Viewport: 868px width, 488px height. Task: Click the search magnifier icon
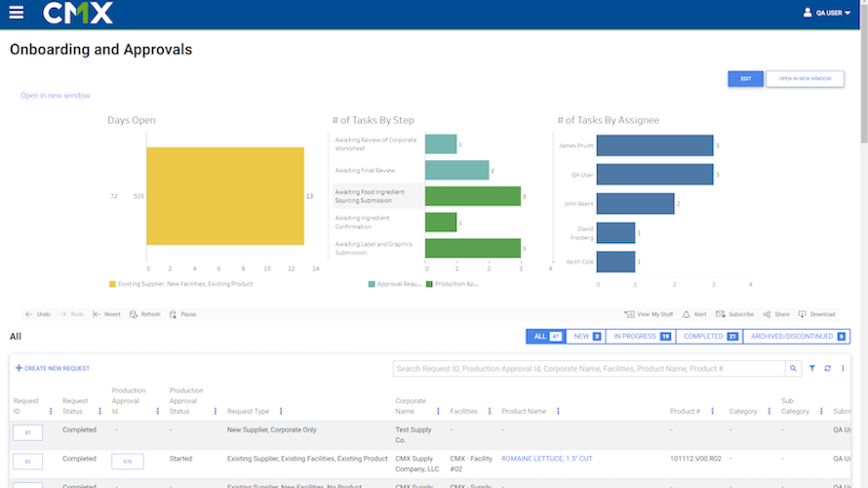pos(792,369)
